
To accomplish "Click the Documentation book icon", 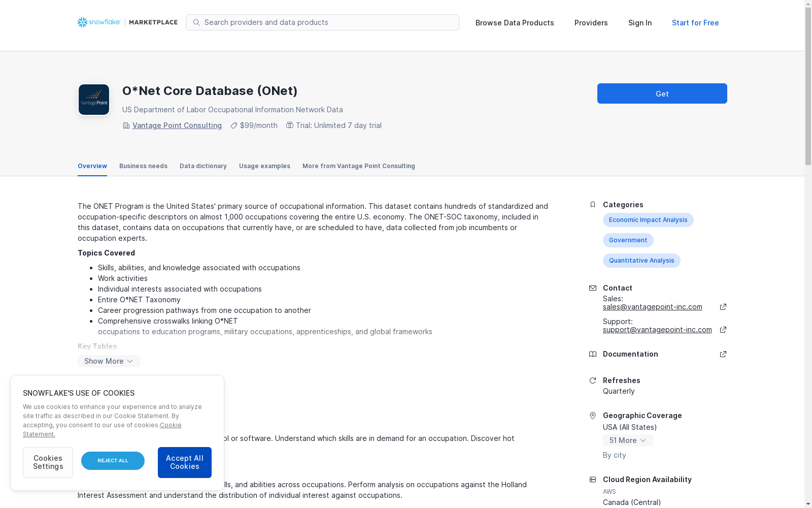I will (x=592, y=354).
